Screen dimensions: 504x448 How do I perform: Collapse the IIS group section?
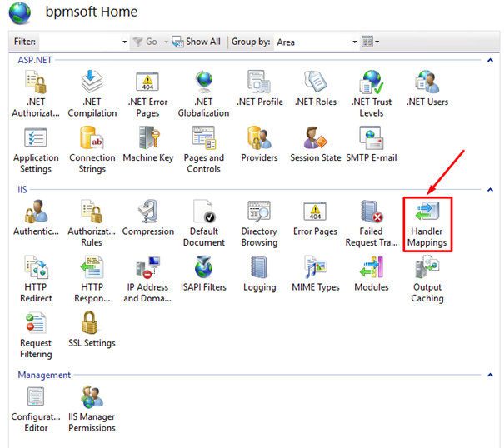pyautogui.click(x=490, y=190)
